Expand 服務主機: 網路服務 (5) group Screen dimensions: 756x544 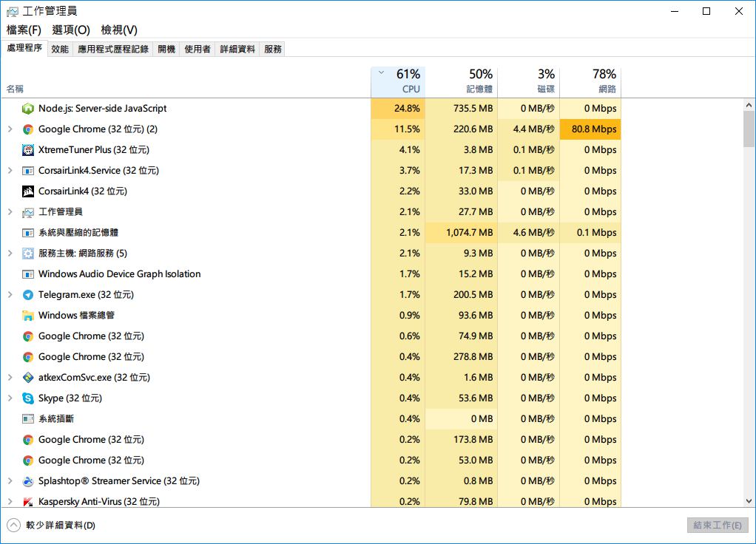tap(10, 254)
